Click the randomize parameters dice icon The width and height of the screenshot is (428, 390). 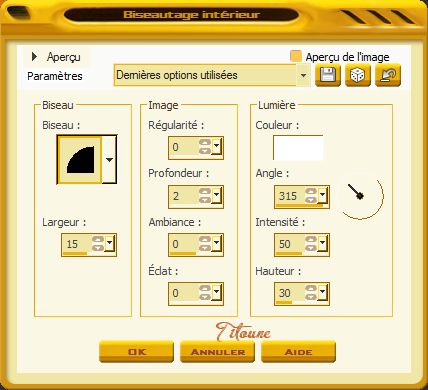[x=358, y=75]
